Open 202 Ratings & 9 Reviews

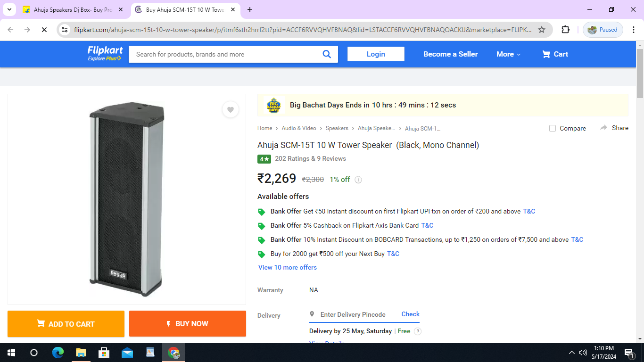pyautogui.click(x=310, y=158)
